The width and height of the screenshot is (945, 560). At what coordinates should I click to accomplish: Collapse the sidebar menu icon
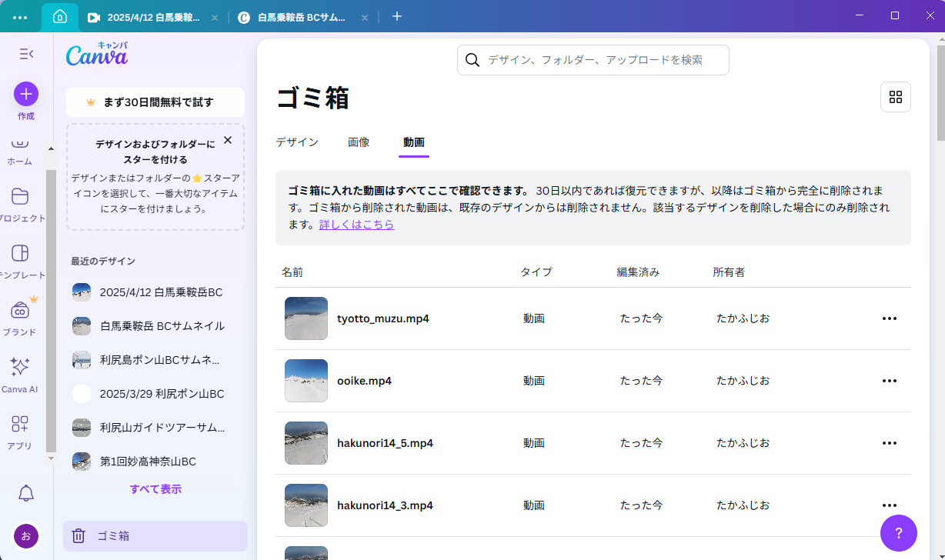point(26,54)
